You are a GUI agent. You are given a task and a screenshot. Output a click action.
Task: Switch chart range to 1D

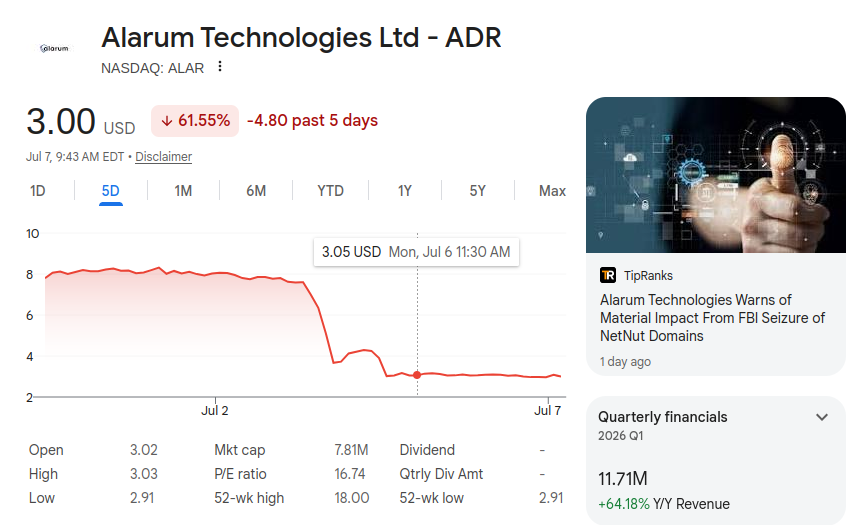[37, 191]
